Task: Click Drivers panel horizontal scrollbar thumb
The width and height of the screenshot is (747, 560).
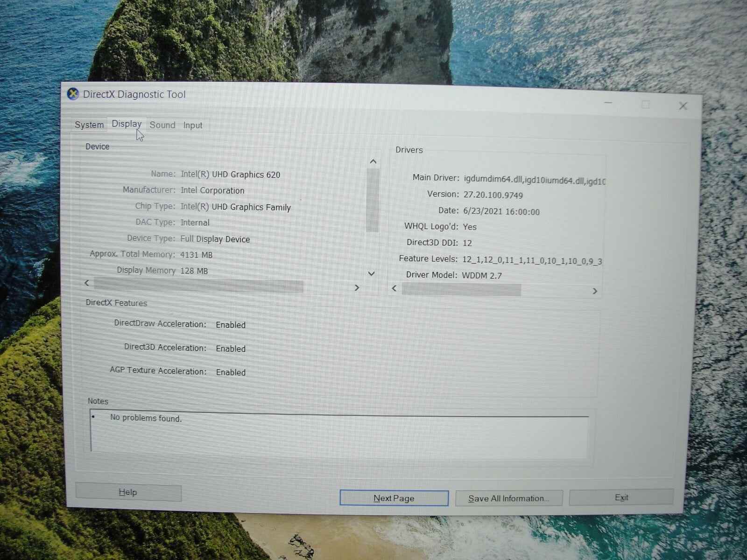Action: point(461,290)
